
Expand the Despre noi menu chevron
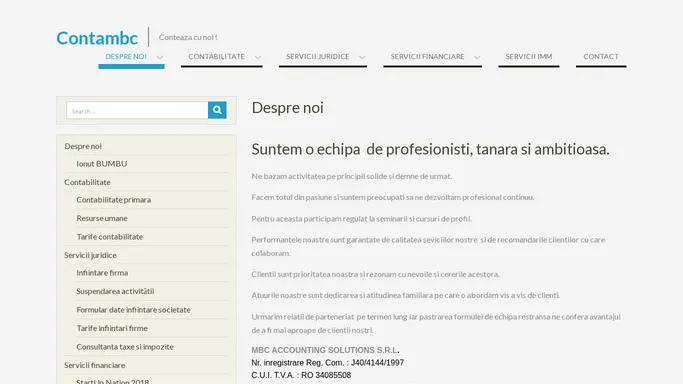pyautogui.click(x=160, y=57)
